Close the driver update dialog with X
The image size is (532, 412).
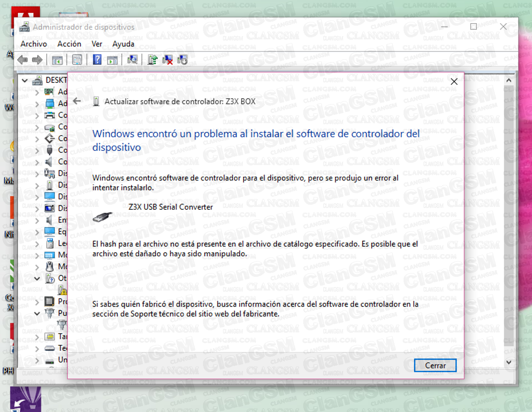[454, 82]
